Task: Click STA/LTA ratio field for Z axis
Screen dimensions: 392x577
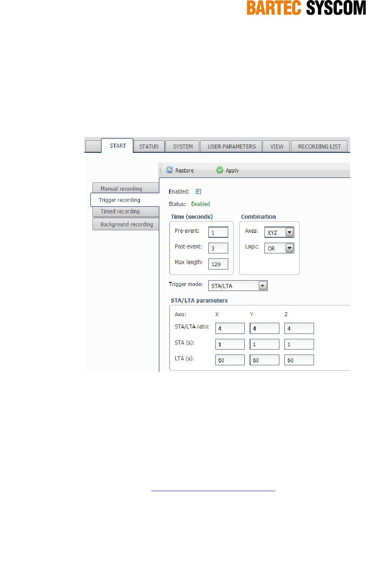Action: pos(299,328)
